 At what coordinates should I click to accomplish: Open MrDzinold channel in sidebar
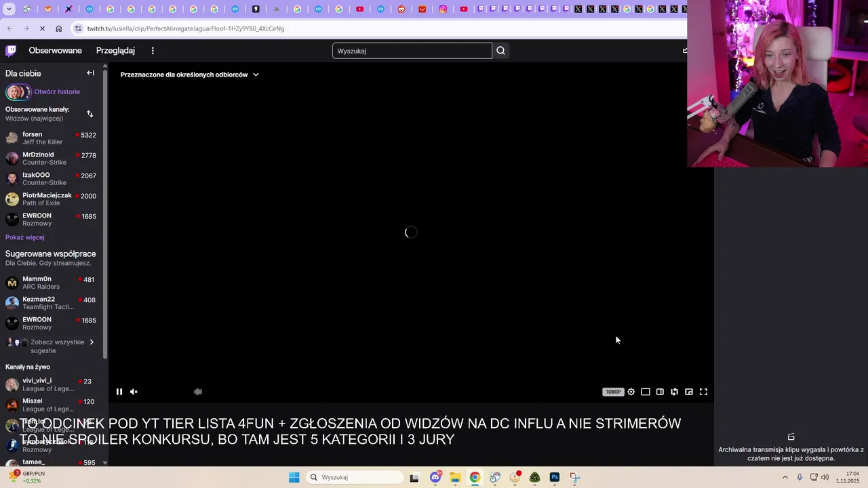click(x=52, y=159)
